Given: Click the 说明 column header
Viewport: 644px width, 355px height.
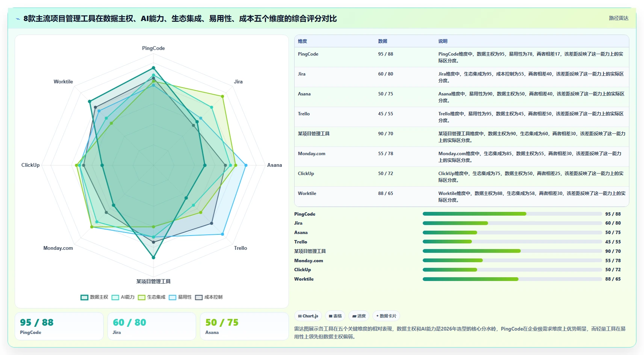Looking at the screenshot, I should pos(443,41).
